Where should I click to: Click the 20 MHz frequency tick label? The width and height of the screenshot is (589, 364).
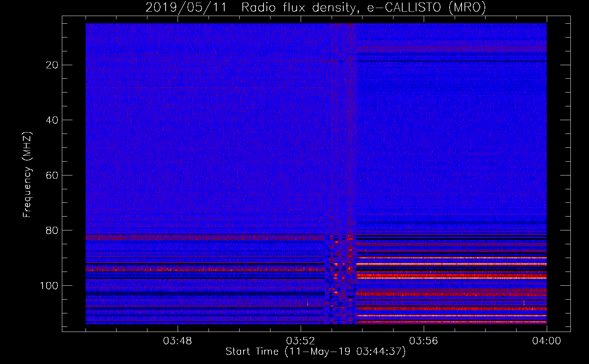[52, 65]
